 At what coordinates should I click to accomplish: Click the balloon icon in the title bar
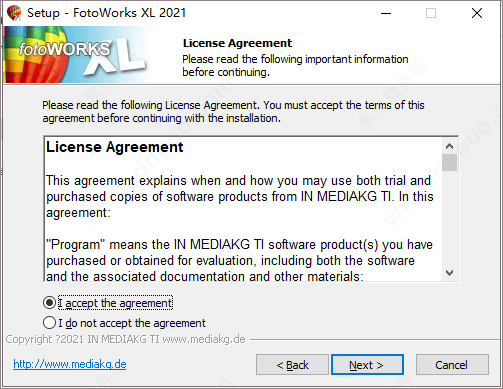[x=14, y=13]
